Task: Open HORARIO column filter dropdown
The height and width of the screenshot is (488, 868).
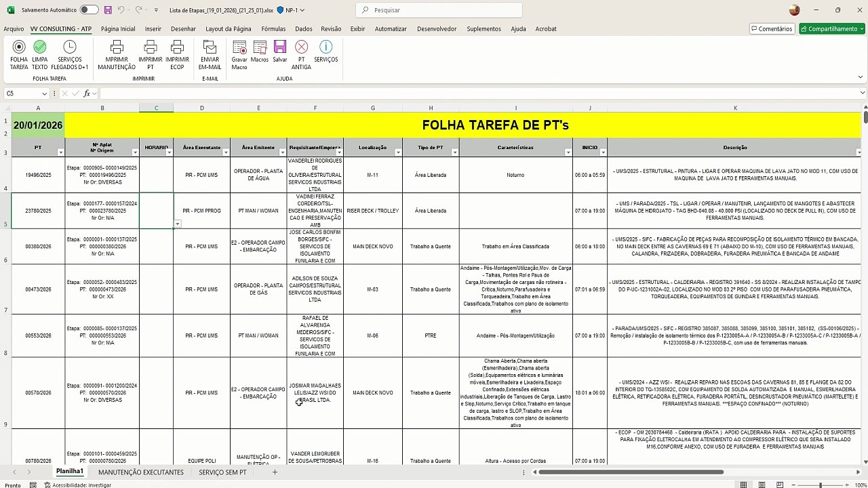Action: pos(169,152)
